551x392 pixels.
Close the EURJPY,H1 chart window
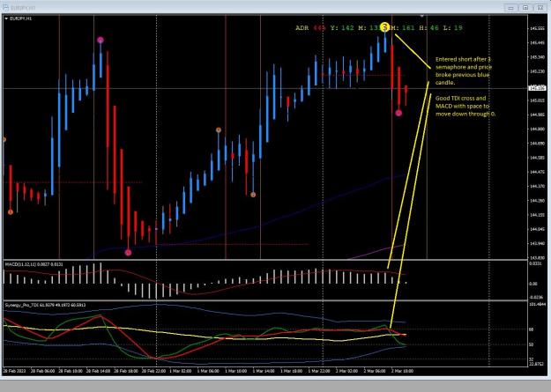pos(540,8)
